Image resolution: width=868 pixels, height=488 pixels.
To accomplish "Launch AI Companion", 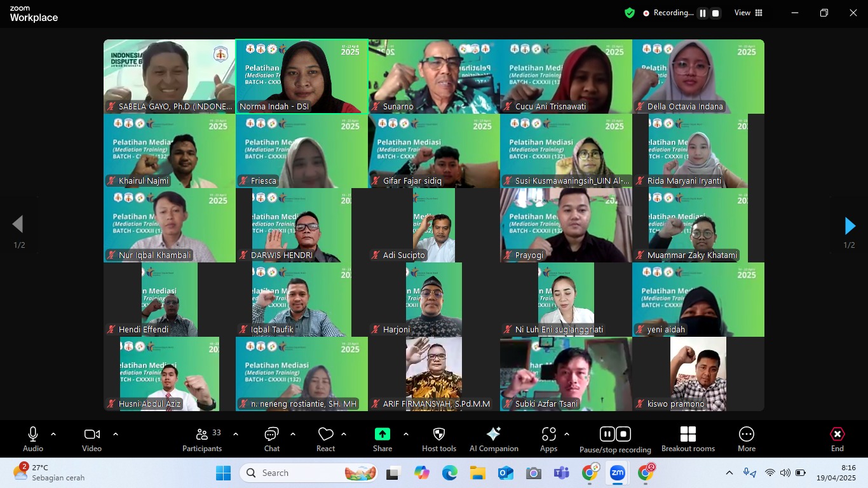I will coord(493,439).
